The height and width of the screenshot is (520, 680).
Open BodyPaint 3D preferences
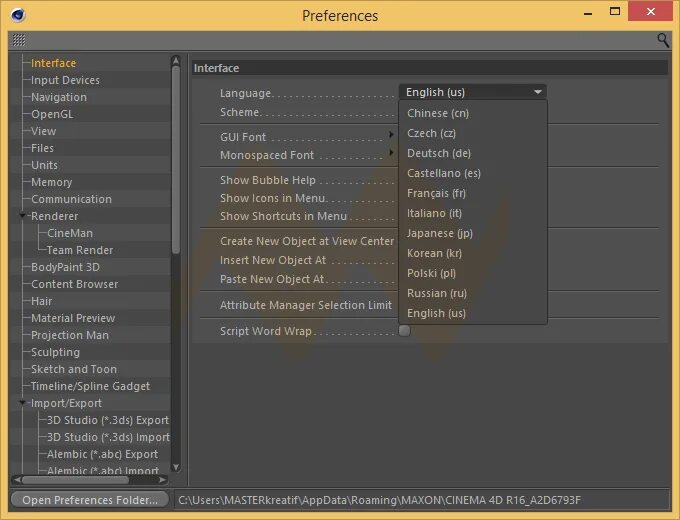65,267
